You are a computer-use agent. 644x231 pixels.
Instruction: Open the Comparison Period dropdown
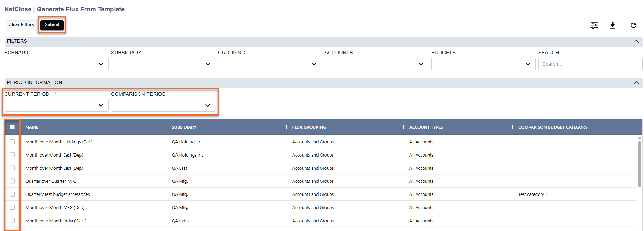point(163,105)
